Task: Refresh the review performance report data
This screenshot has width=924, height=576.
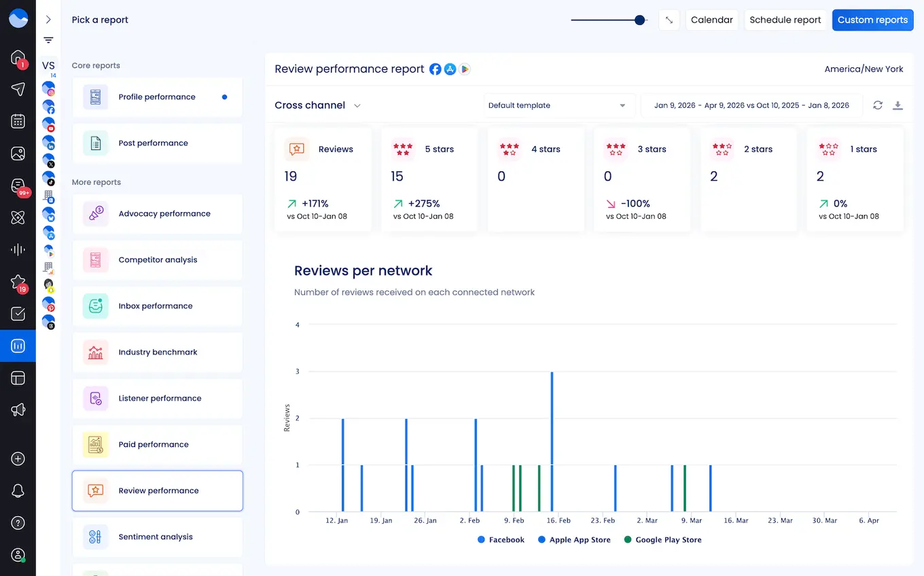Action: [877, 105]
